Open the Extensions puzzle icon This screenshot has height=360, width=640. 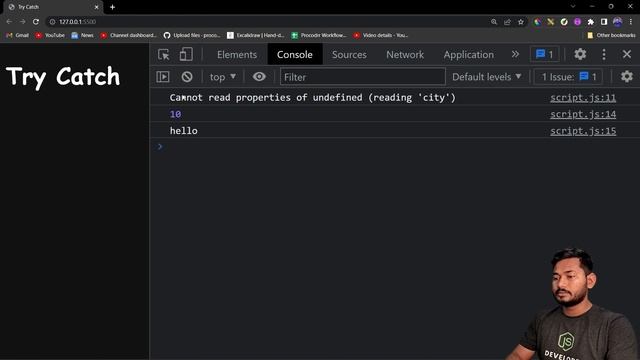pyautogui.click(x=591, y=22)
